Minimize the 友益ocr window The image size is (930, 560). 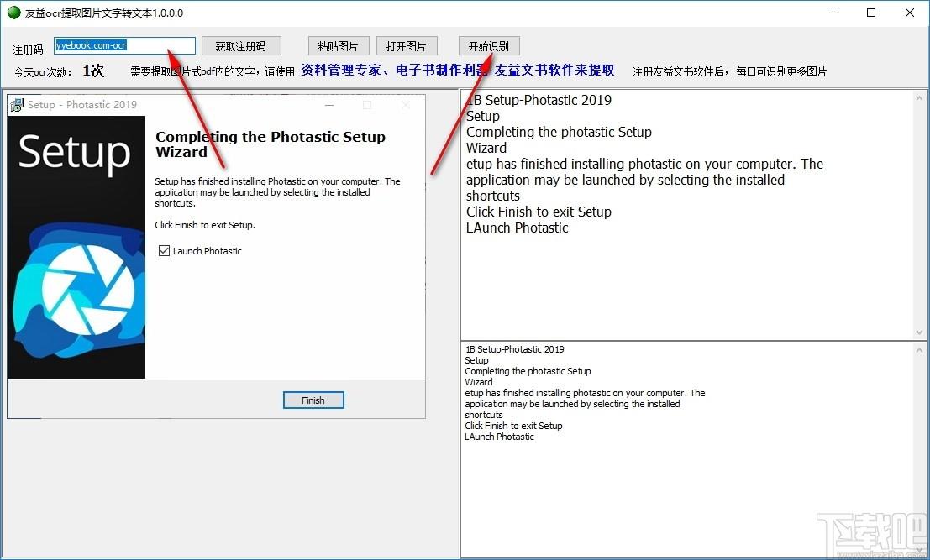(833, 13)
